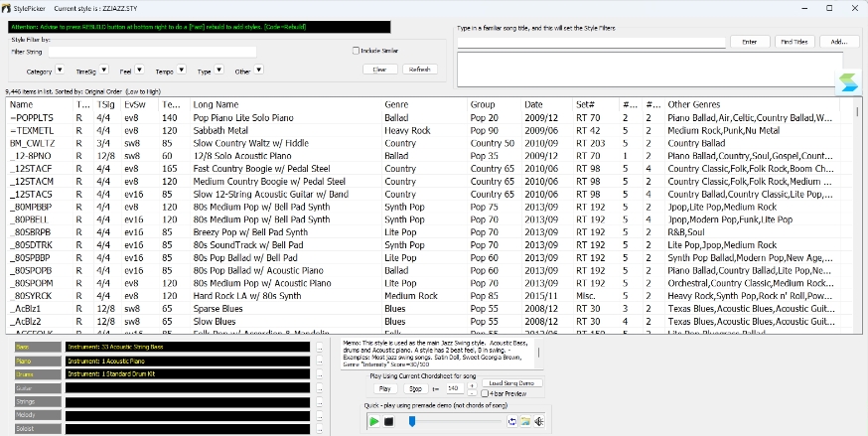Enable the Include Similar checkbox
This screenshot has height=436, width=868.
[x=356, y=51]
